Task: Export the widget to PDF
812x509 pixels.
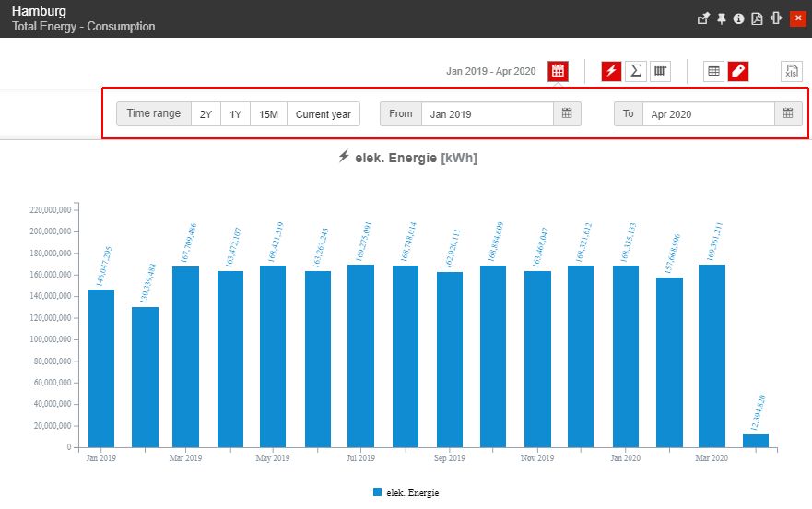Action: pos(757,18)
